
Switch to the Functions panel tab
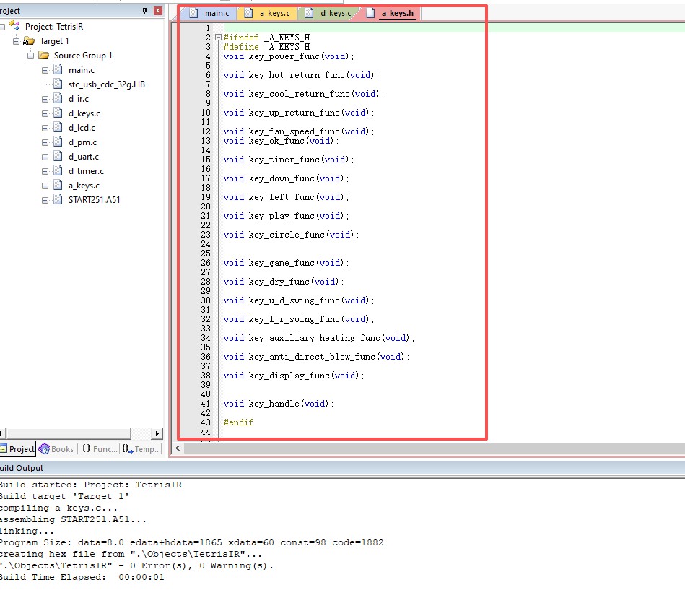pos(99,448)
